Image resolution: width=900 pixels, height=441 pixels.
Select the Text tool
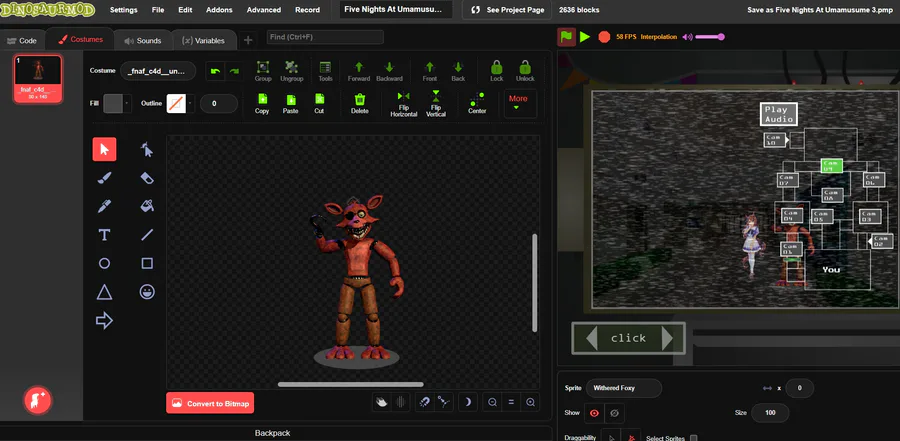104,235
